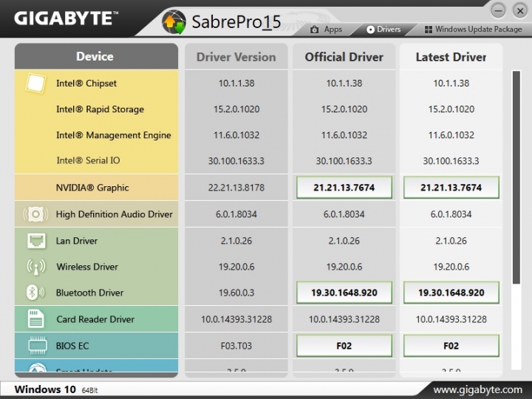Click the Lan Driver ethernet icon
Image resolution: width=532 pixels, height=399 pixels.
click(x=36, y=241)
